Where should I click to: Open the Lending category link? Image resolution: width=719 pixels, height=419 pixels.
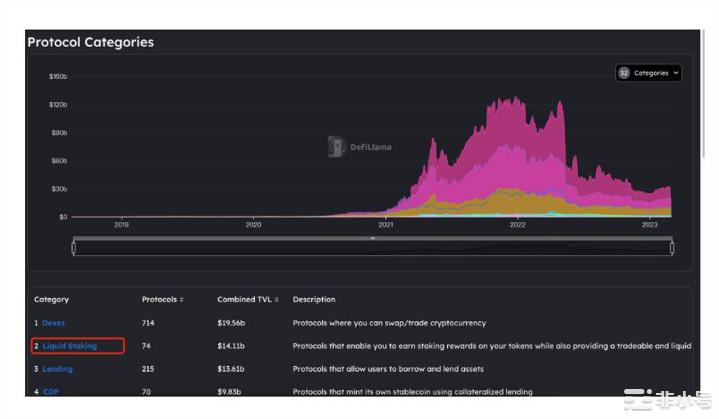[x=57, y=369]
